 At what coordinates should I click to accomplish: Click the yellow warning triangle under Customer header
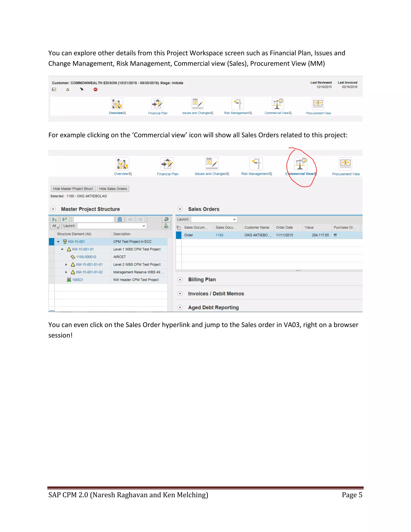tap(68, 89)
